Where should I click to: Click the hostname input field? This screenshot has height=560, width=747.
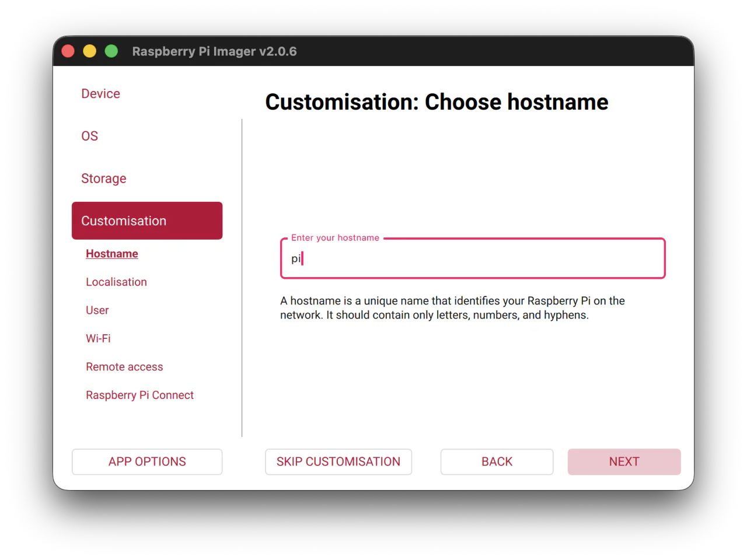[x=473, y=258]
